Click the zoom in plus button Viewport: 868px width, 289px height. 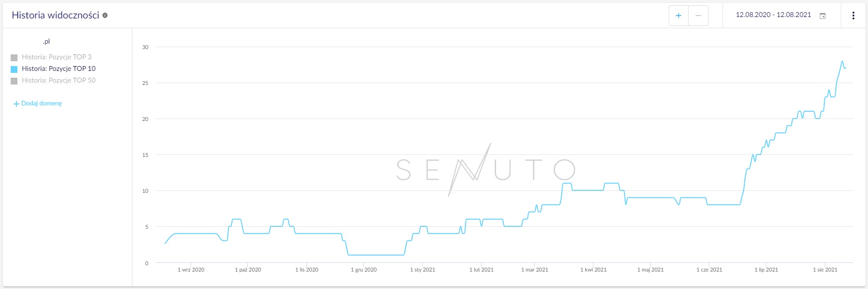click(678, 16)
